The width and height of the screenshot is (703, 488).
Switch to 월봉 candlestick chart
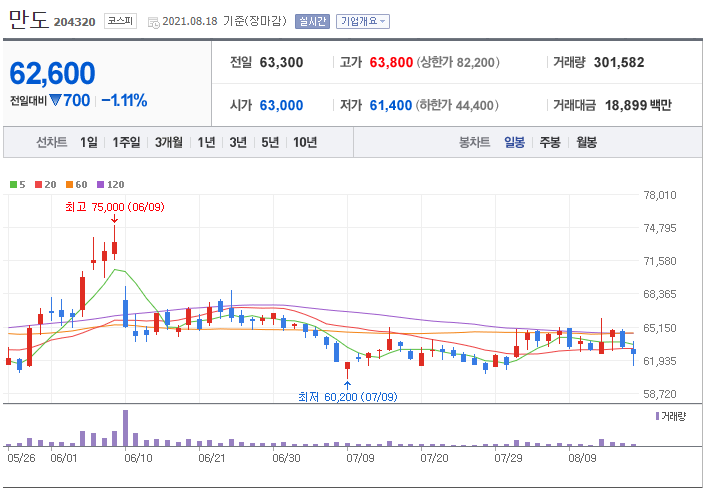(586, 143)
